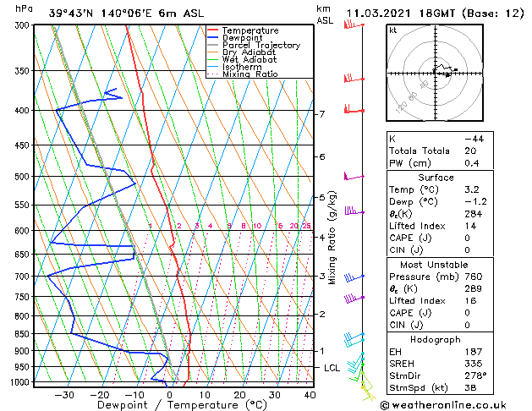Click the purple wind barb at 550 hPa
This screenshot has width=532, height=411.
[354, 211]
